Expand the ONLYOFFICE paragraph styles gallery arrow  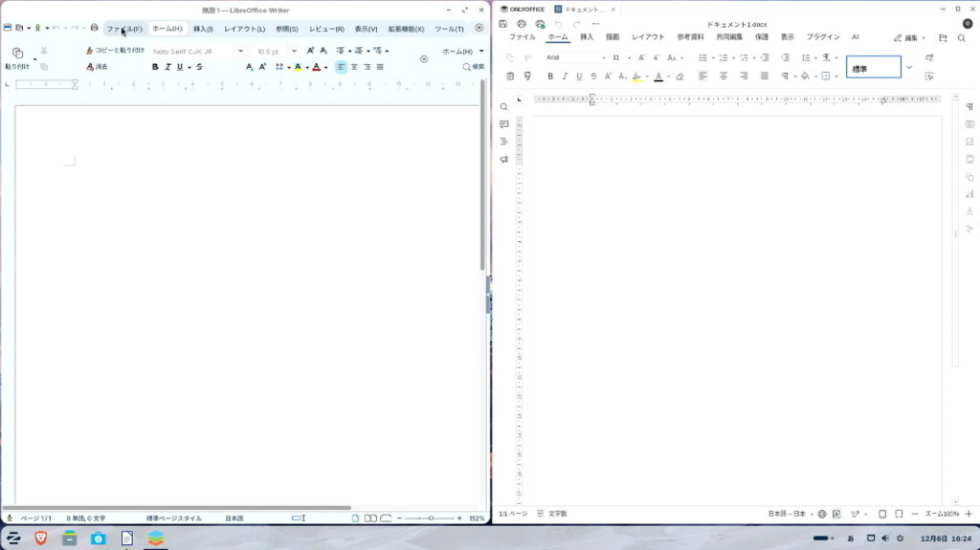tap(909, 67)
